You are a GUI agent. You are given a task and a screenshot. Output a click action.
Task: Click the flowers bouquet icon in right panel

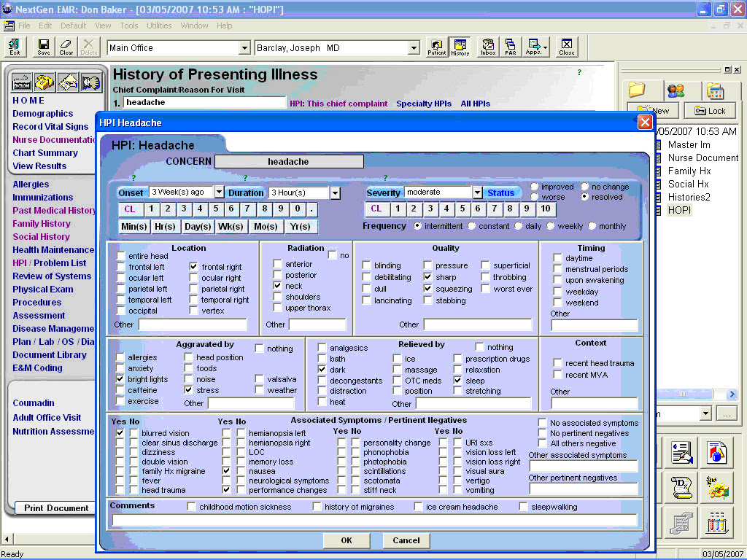coord(717,488)
